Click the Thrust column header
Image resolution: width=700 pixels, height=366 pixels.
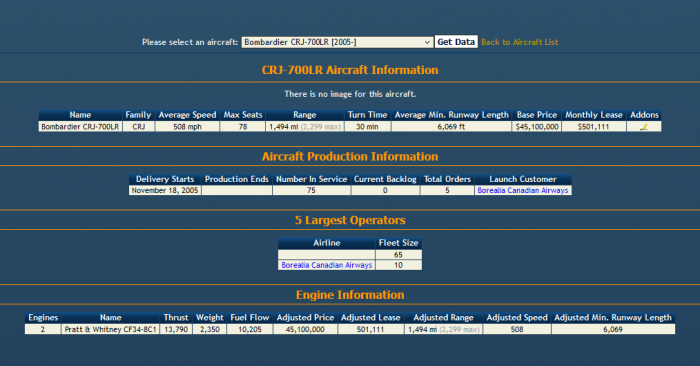[x=176, y=318]
